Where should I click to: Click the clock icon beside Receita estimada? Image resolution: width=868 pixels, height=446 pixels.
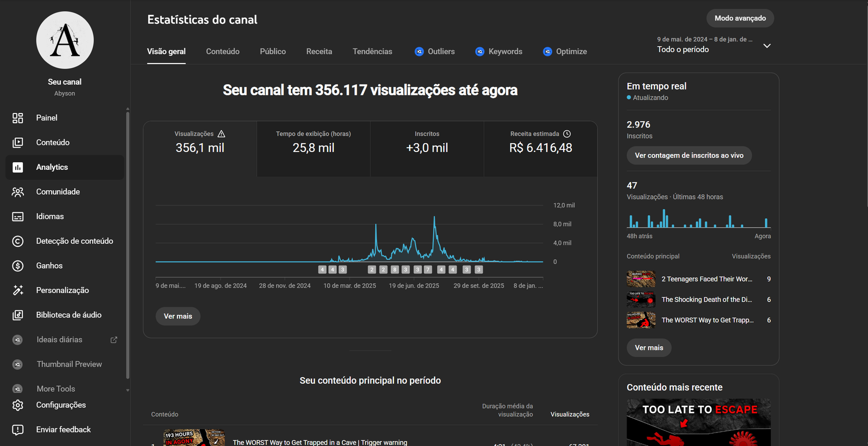(x=567, y=134)
